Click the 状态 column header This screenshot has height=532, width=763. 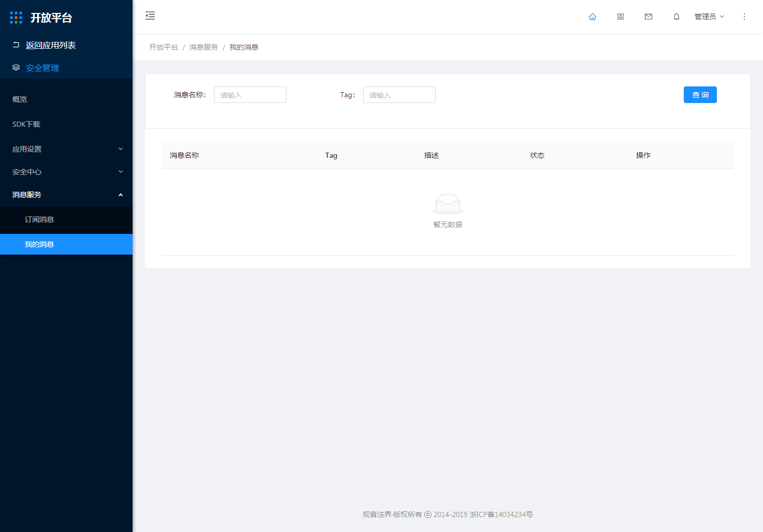[x=537, y=155]
